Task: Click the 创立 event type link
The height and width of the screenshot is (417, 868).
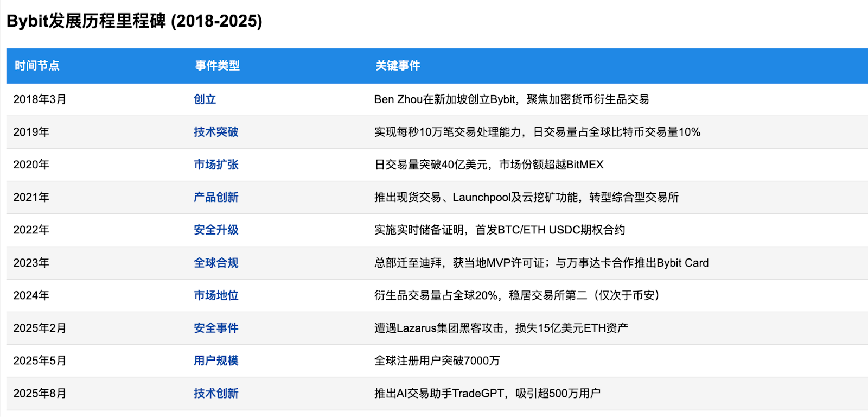Action: tap(205, 99)
